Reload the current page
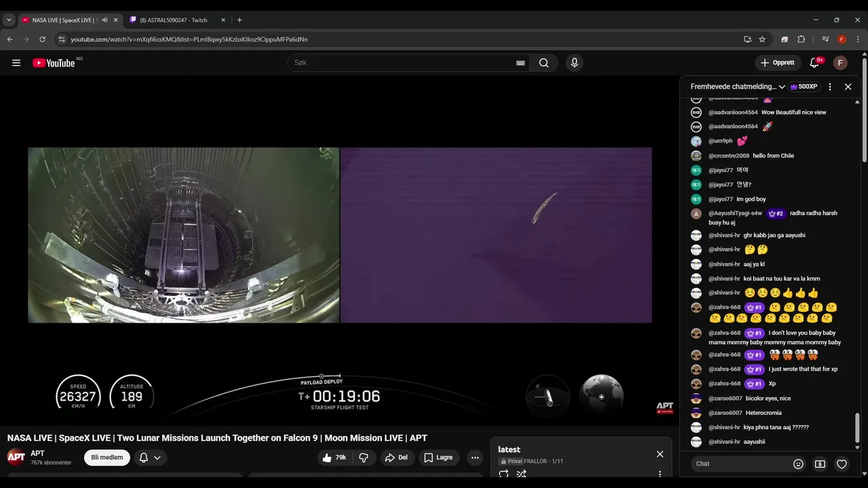Viewport: 868px width, 488px height. [43, 39]
